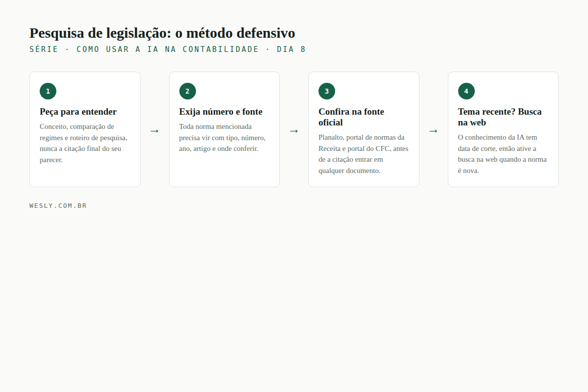Screen dimensions: 588x392
Task: Click the footer text 'WESLY.COM.BR'
Action: click(58, 206)
